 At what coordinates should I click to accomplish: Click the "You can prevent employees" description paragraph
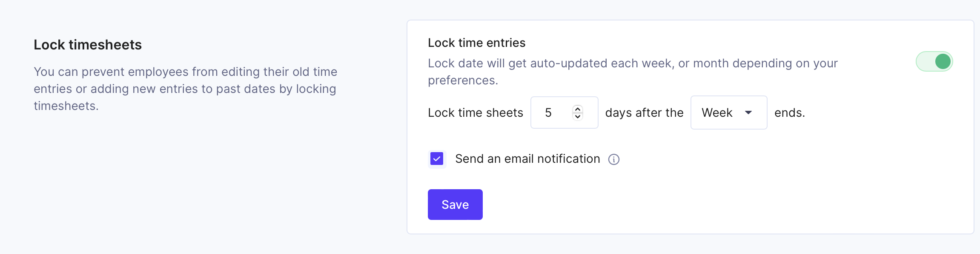[186, 89]
